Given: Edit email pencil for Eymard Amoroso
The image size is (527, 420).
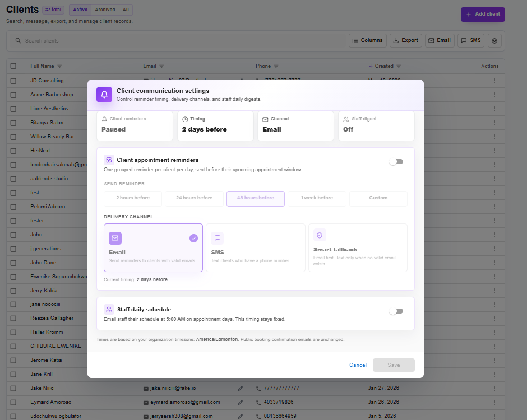Looking at the screenshot, I should coord(241,402).
